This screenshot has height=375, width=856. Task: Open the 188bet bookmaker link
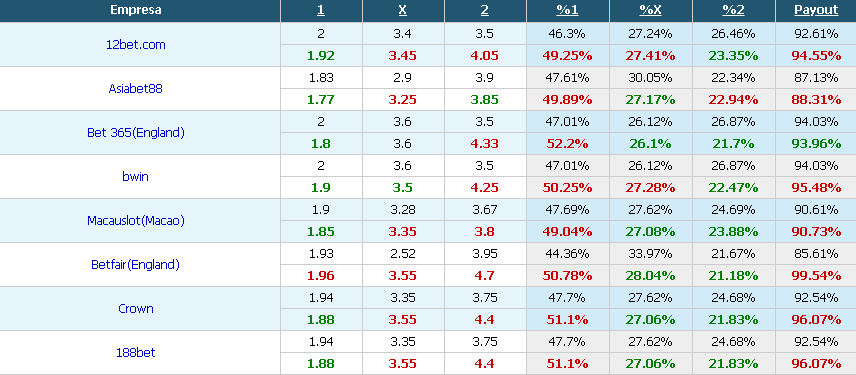[x=135, y=353]
